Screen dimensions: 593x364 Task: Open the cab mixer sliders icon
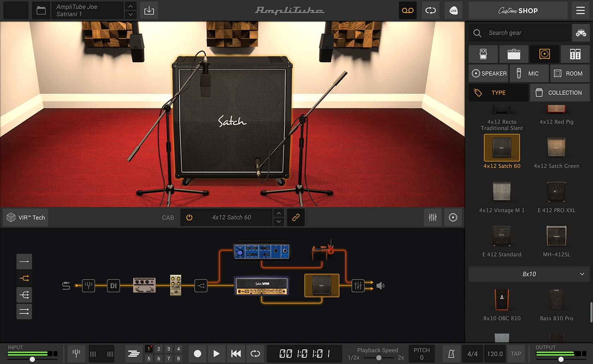(433, 217)
